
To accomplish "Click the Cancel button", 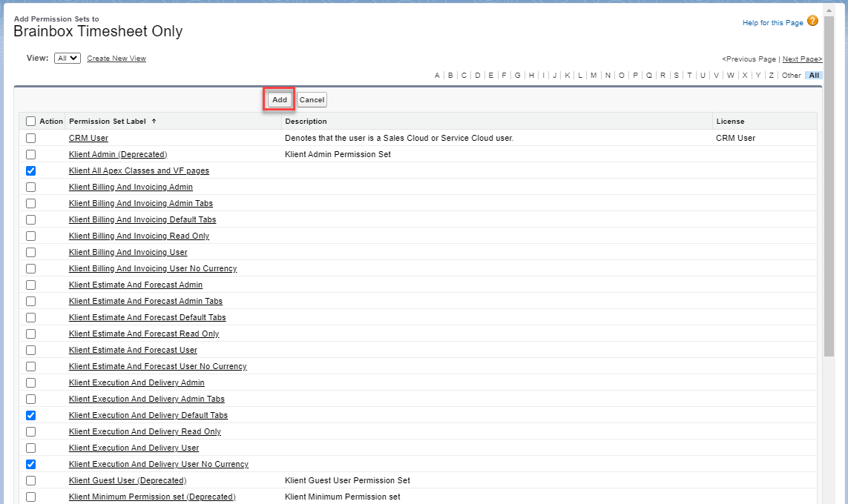I will (312, 99).
